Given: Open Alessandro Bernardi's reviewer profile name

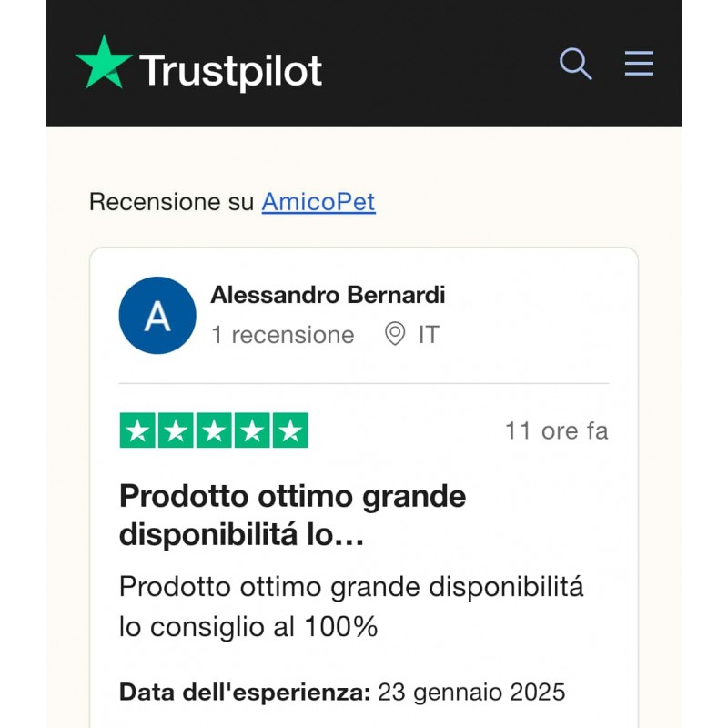Looking at the screenshot, I should 328,295.
